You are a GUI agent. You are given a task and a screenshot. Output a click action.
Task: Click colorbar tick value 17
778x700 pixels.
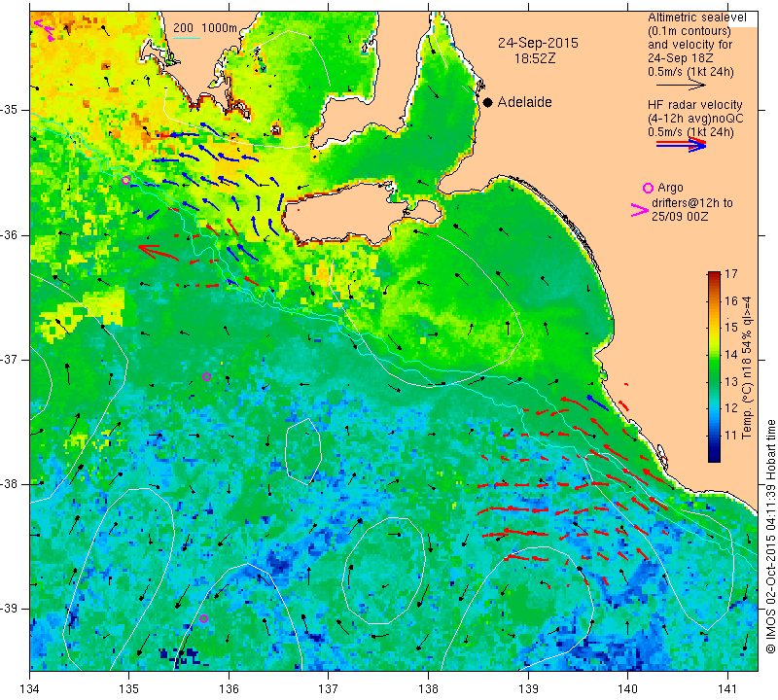tap(731, 274)
